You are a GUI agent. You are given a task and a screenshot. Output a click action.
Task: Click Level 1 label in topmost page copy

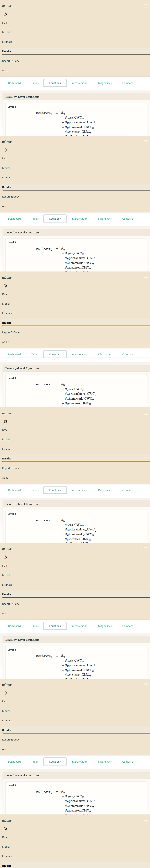click(x=12, y=107)
